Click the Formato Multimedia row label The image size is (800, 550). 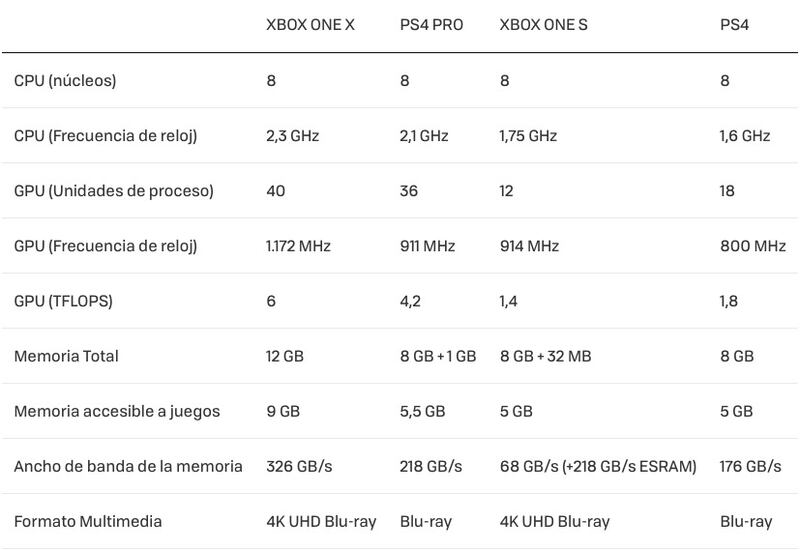pyautogui.click(x=88, y=521)
